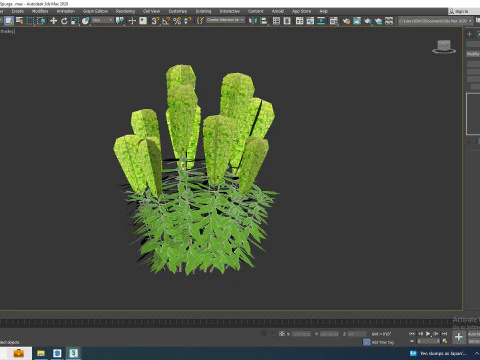Toggle 3D Snaps
This screenshot has width=480, height=360.
point(155,21)
